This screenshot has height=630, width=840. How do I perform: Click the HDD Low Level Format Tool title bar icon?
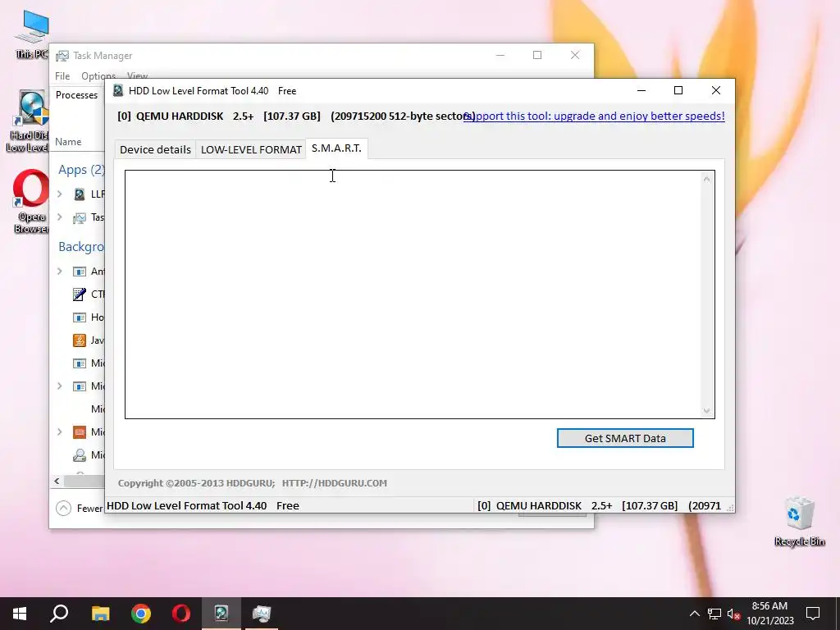[x=118, y=90]
